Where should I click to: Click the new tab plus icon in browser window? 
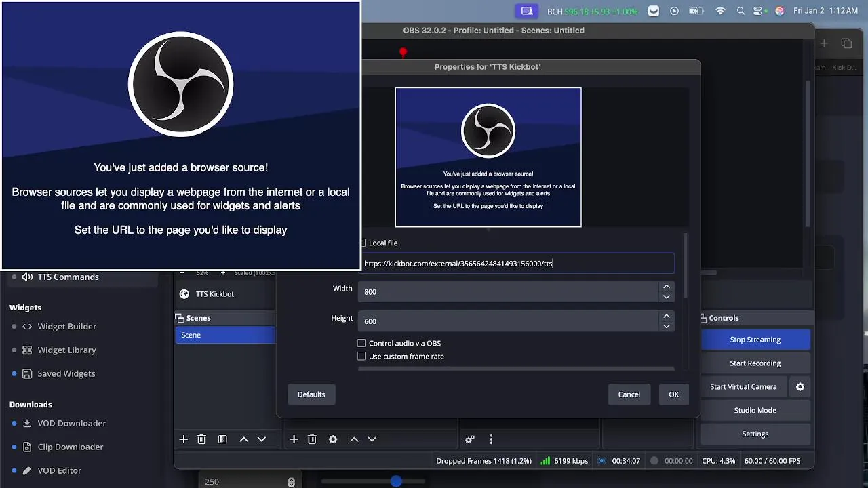[x=824, y=43]
